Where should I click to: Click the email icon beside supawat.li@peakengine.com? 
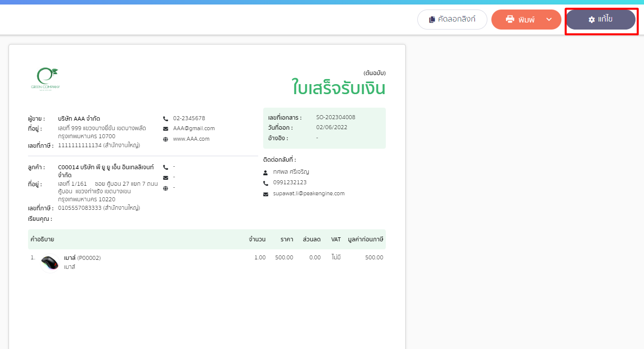pyautogui.click(x=265, y=193)
